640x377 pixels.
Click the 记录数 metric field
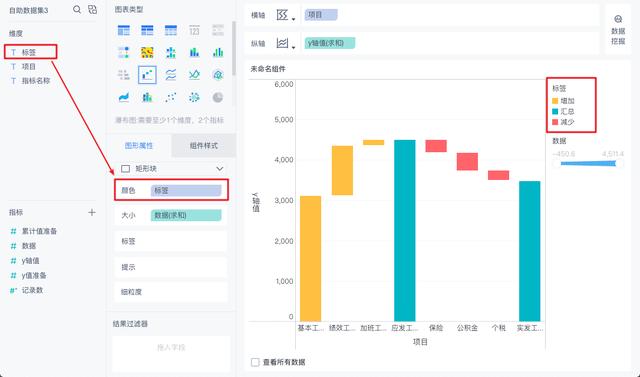(x=32, y=290)
